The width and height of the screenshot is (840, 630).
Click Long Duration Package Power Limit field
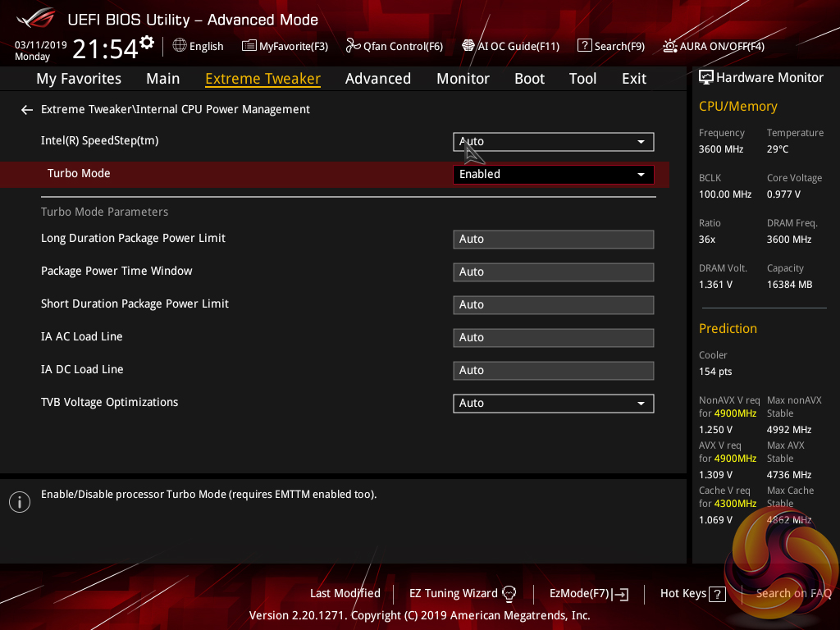(x=554, y=240)
